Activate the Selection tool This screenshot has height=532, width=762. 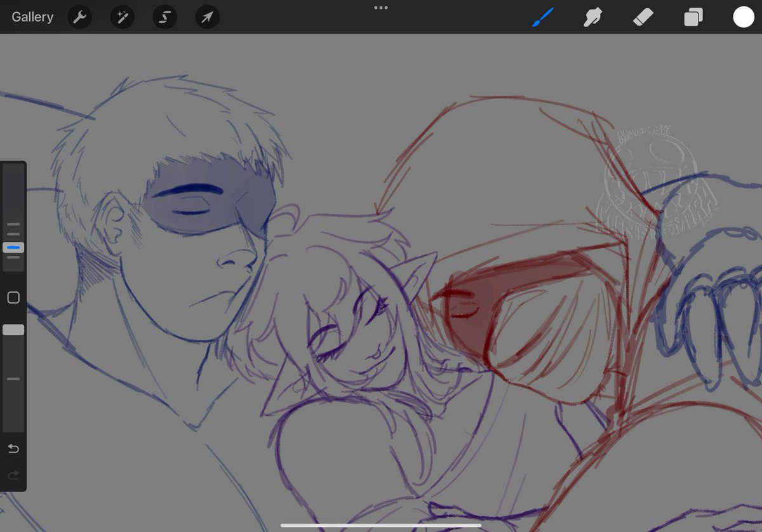[x=164, y=17]
